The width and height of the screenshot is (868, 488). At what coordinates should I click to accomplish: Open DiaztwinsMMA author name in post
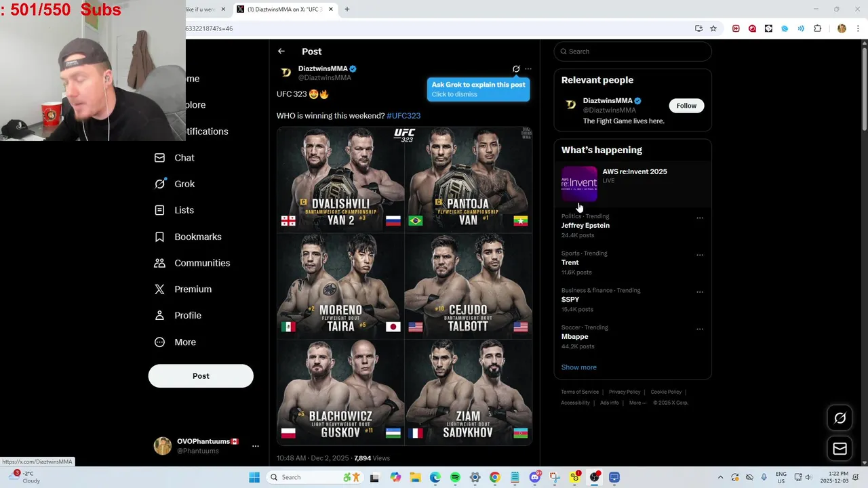(x=323, y=68)
